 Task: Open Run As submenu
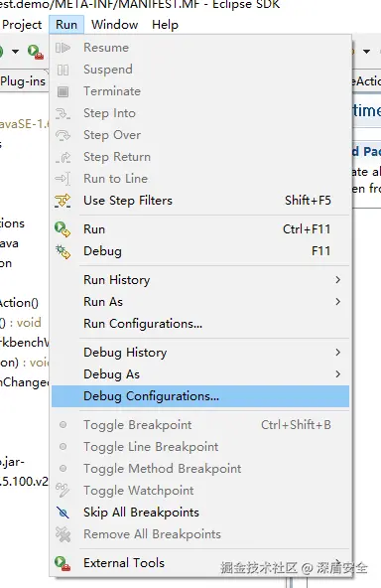200,302
